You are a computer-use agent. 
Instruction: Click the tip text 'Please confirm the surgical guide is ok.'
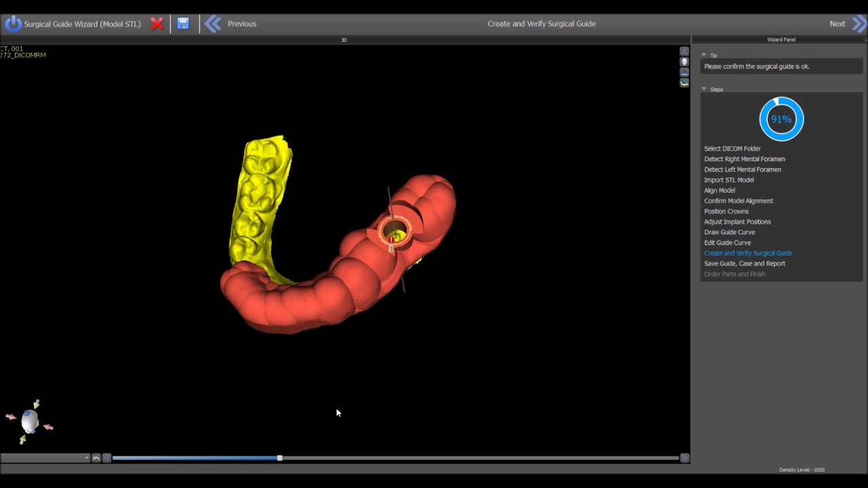click(757, 66)
